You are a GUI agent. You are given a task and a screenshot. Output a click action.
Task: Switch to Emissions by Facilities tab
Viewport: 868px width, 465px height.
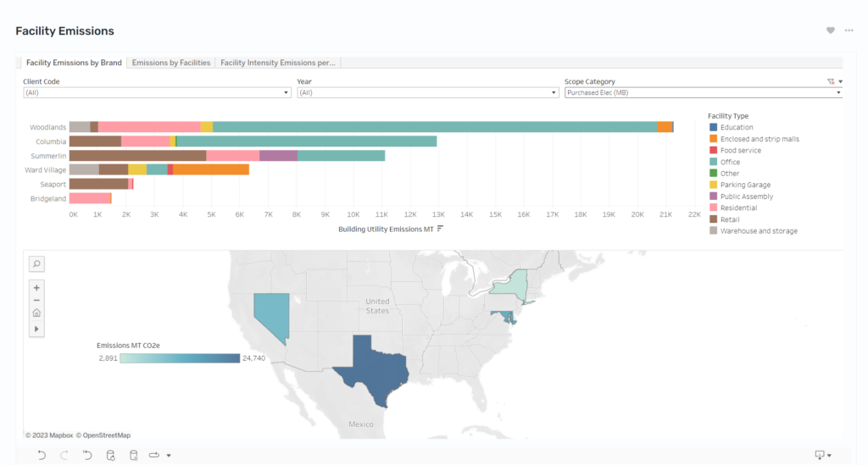pos(171,63)
